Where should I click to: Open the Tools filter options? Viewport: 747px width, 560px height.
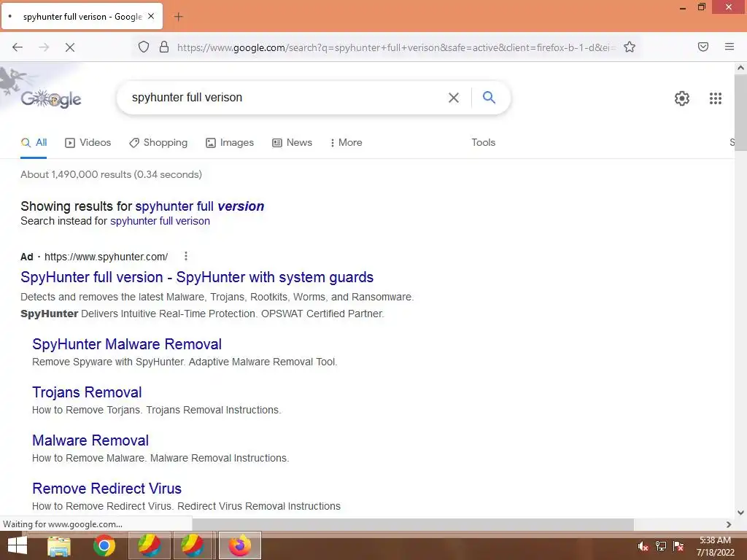(x=483, y=142)
